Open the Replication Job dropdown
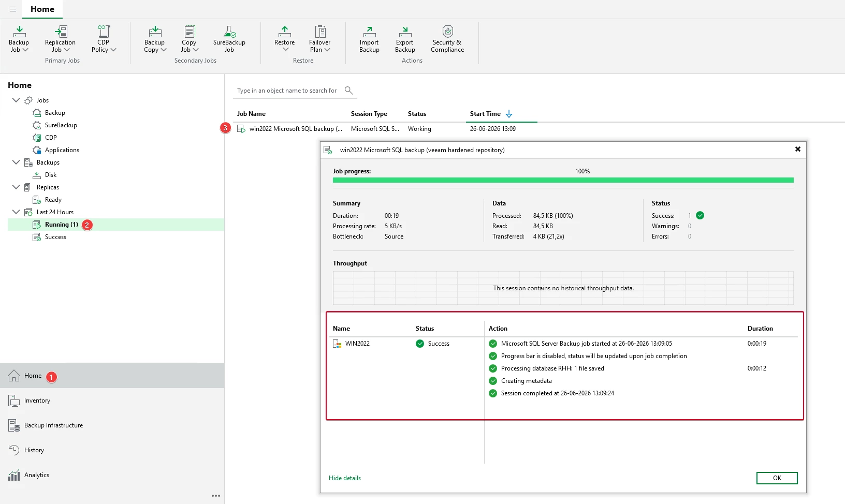 (x=60, y=39)
